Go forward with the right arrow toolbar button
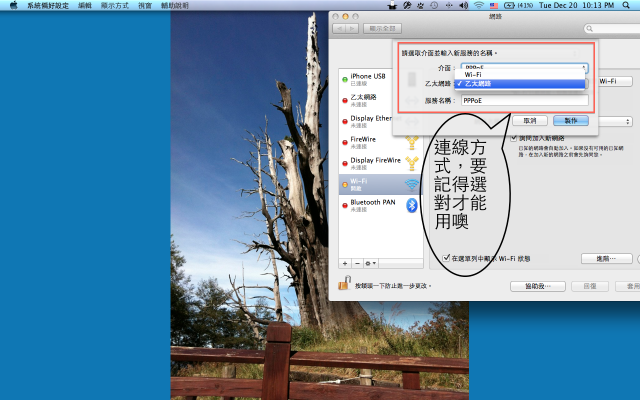The height and width of the screenshot is (400, 640). coord(352,29)
